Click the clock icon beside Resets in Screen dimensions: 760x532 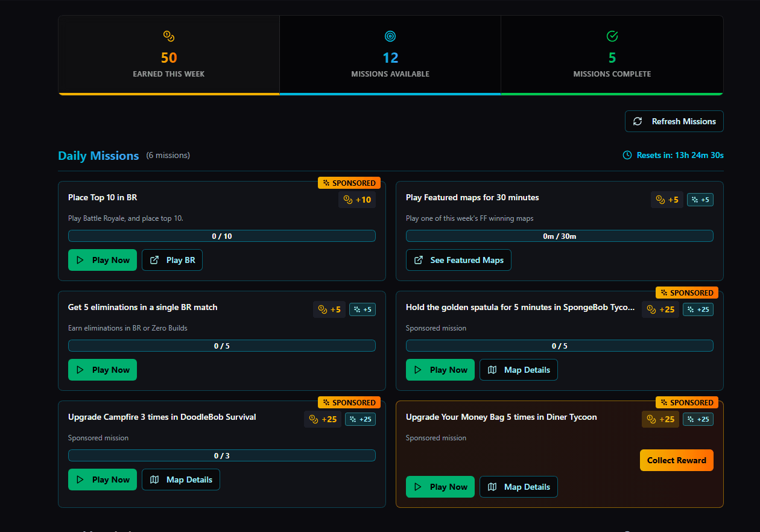627,156
